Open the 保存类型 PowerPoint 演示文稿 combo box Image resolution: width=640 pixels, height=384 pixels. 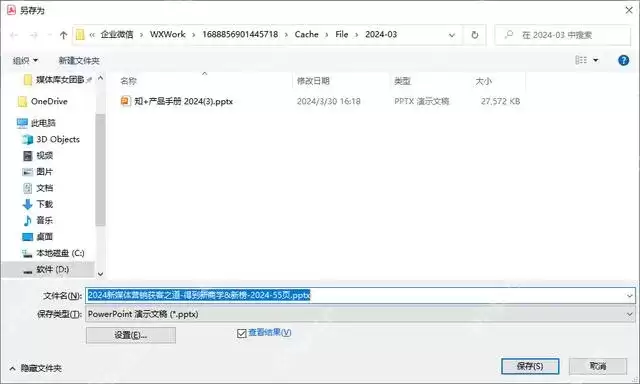point(360,314)
